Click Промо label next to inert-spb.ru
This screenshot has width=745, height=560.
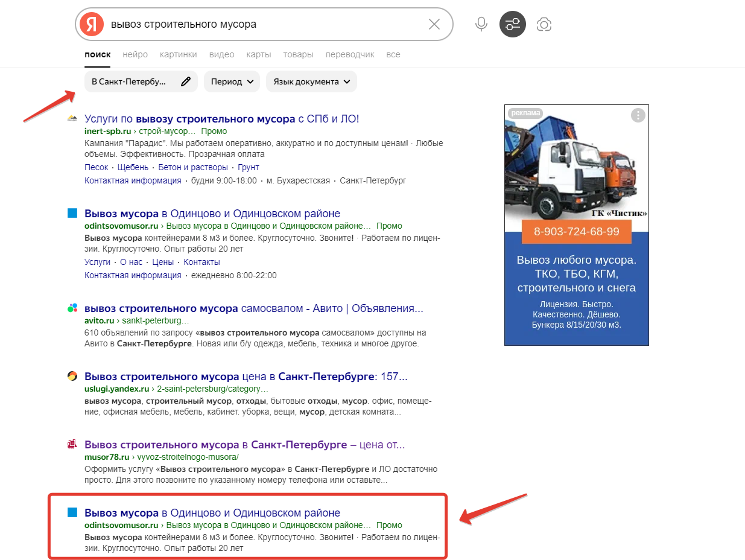pos(214,131)
